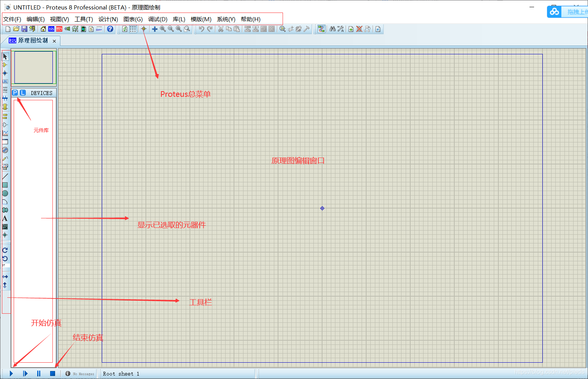588x379 pixels.
Task: Open the ISIS schematic capture icon
Action: 51,29
